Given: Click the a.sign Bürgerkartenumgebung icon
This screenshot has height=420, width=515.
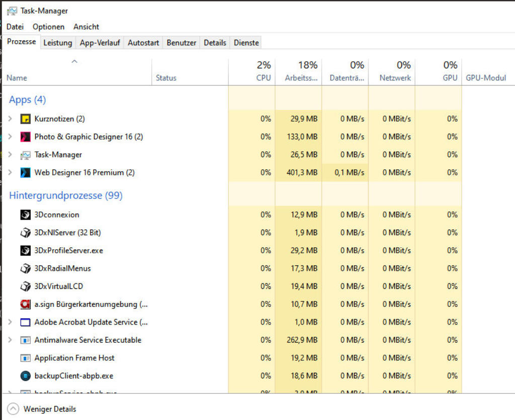Looking at the screenshot, I should pyautogui.click(x=25, y=304).
